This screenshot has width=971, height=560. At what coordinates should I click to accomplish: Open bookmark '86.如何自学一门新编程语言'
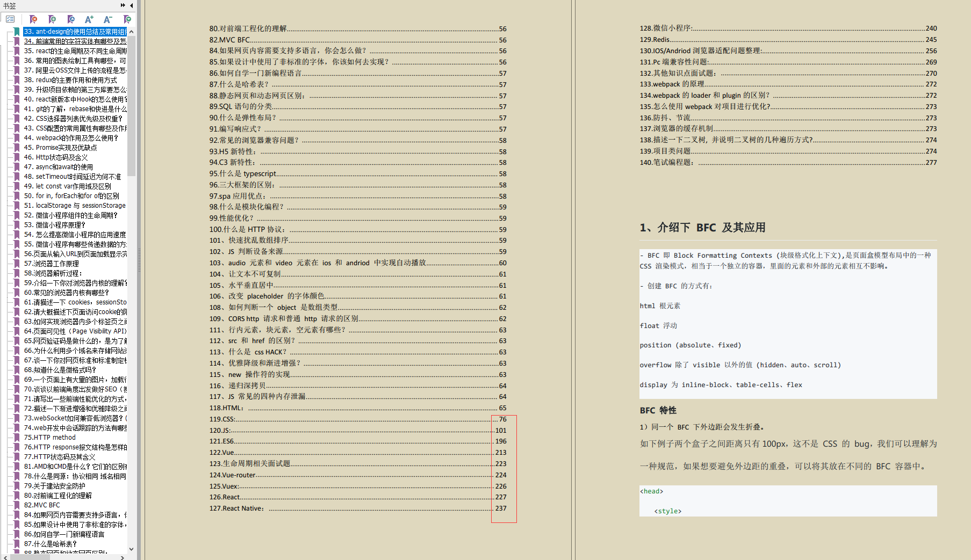64,534
